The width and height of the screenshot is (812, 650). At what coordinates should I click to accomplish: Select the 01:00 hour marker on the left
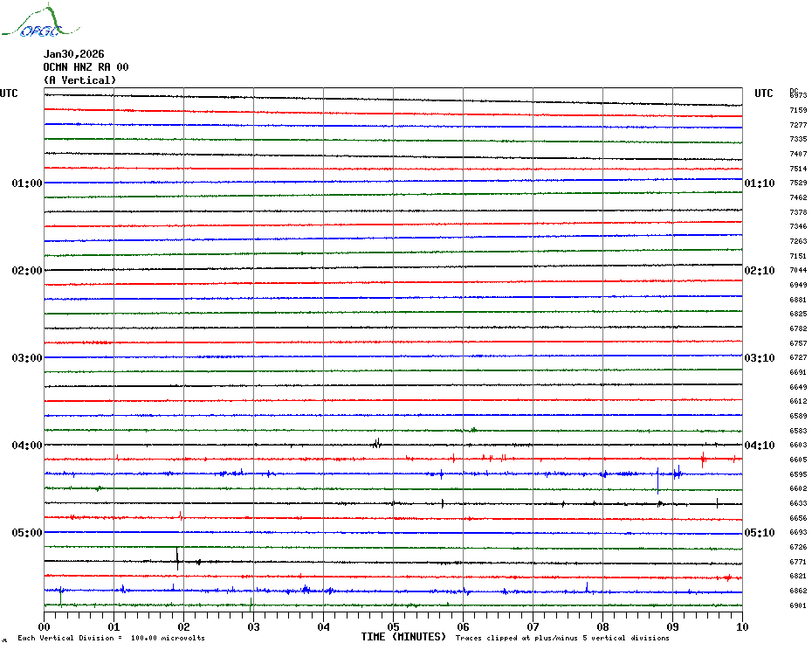tap(27, 183)
